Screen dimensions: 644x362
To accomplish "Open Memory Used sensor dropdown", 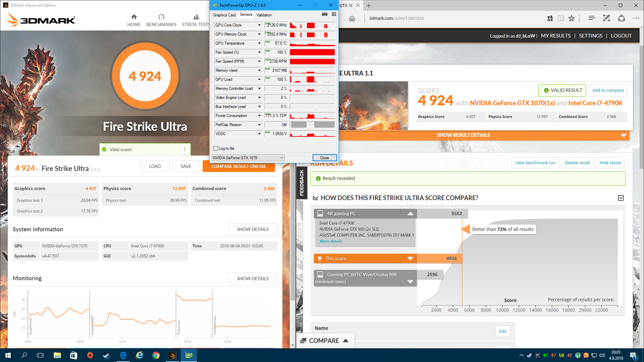I will pyautogui.click(x=259, y=70).
